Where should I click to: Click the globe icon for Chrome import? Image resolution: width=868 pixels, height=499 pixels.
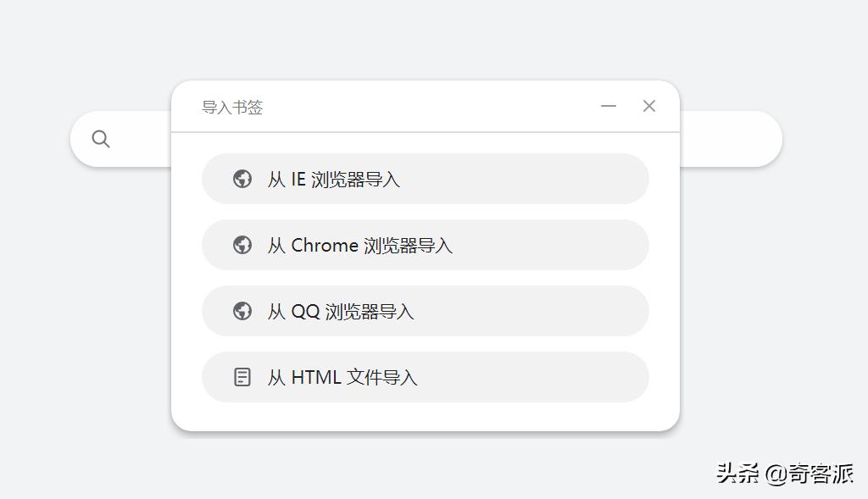[x=242, y=245]
